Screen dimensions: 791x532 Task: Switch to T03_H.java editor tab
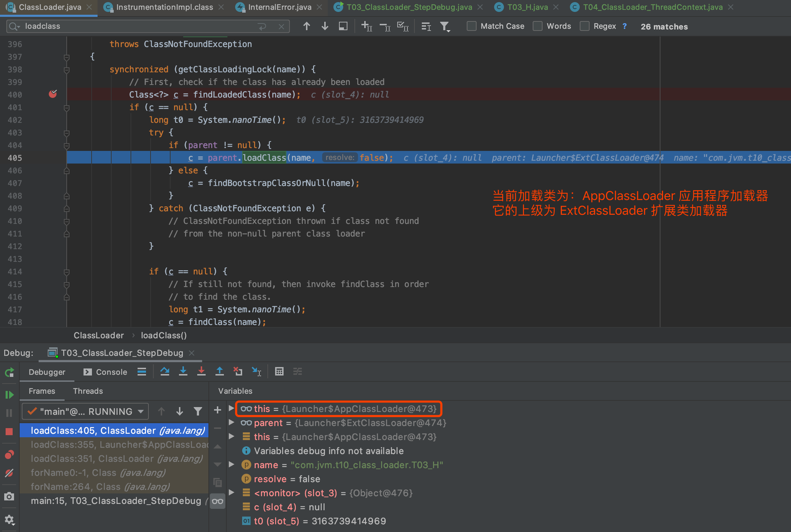[x=527, y=7]
